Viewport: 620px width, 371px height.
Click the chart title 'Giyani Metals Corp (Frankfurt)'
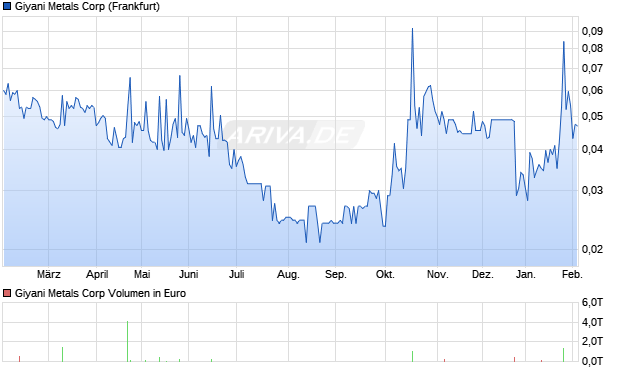click(87, 7)
